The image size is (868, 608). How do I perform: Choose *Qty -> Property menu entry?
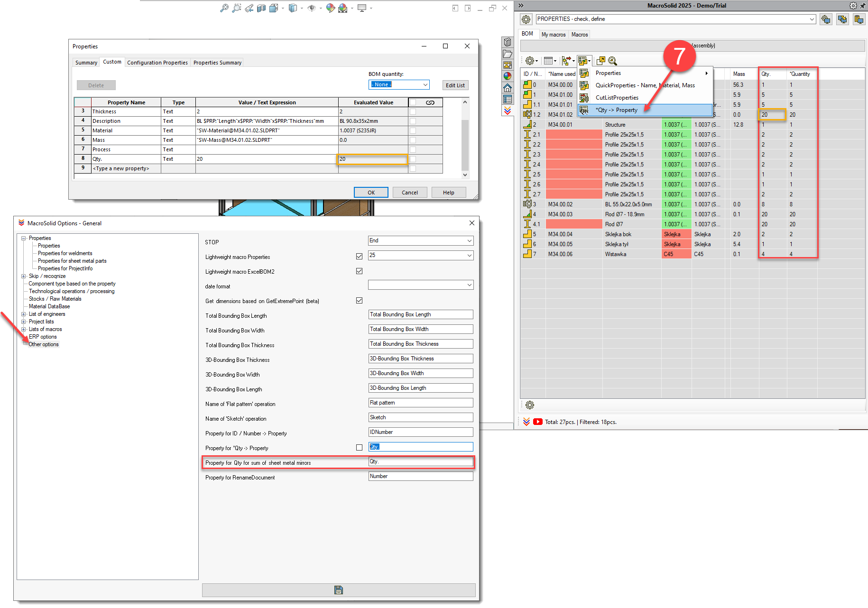(x=645, y=110)
